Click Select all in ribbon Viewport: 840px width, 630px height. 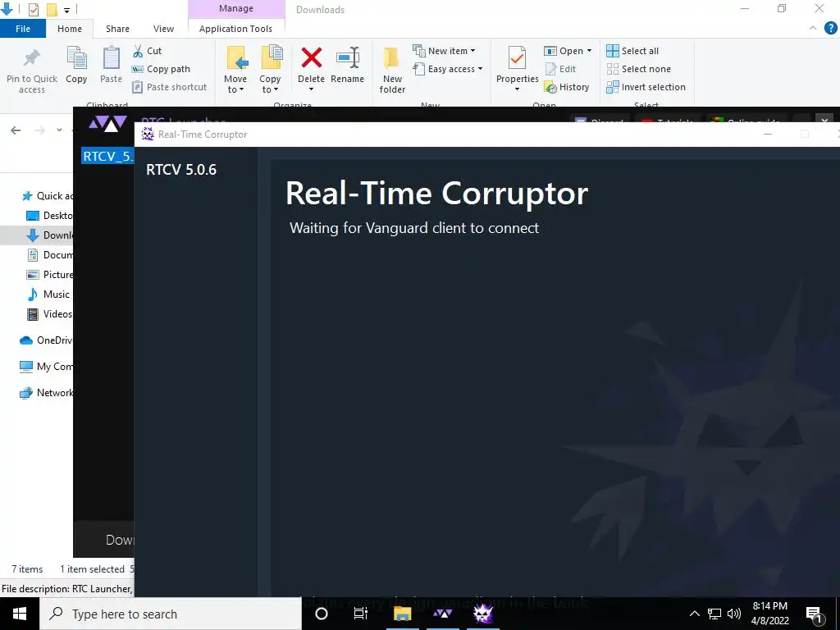pyautogui.click(x=632, y=51)
